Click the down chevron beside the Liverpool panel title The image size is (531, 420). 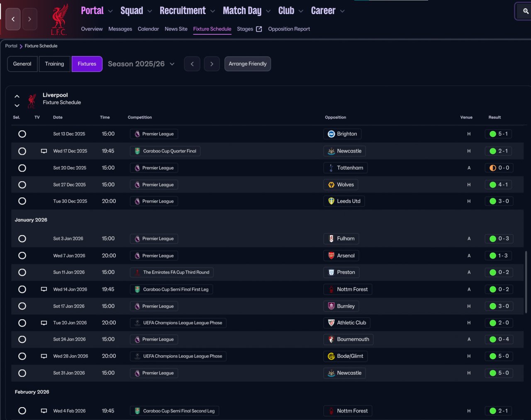(x=17, y=106)
